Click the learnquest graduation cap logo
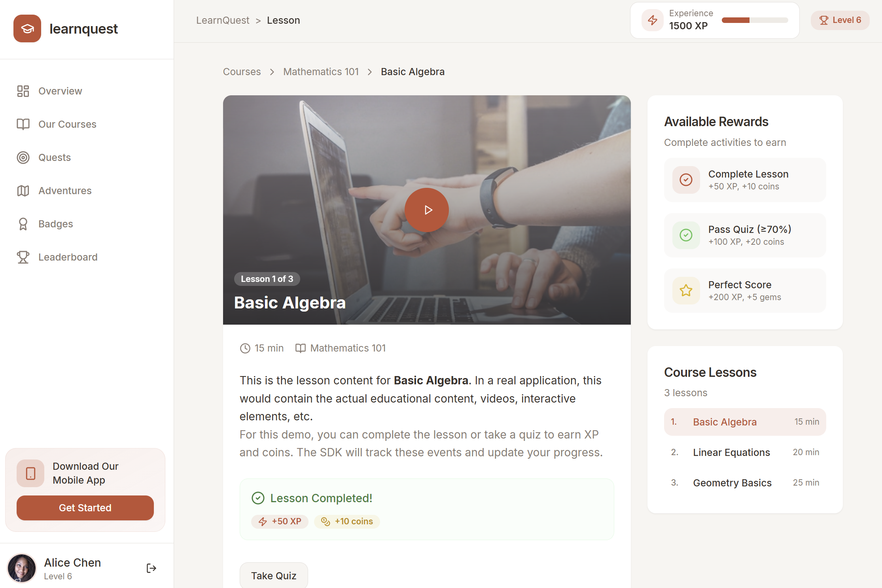Image resolution: width=882 pixels, height=588 pixels. (27, 28)
